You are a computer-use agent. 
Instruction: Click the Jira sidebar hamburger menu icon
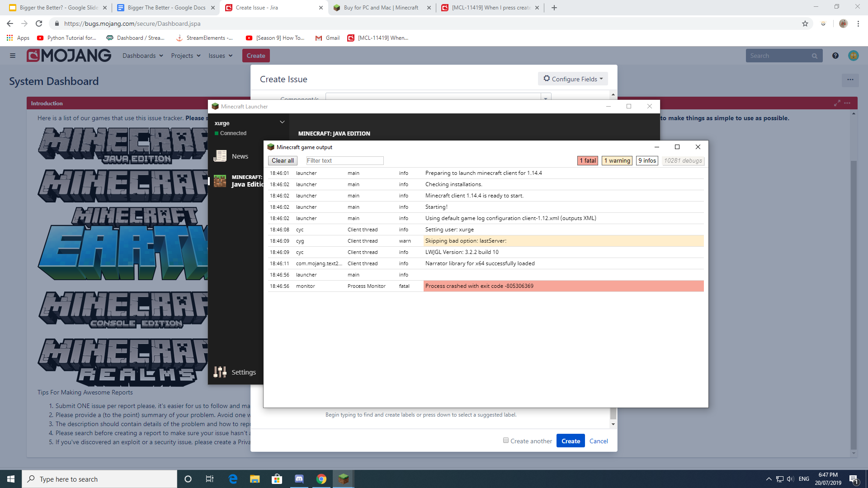13,56
